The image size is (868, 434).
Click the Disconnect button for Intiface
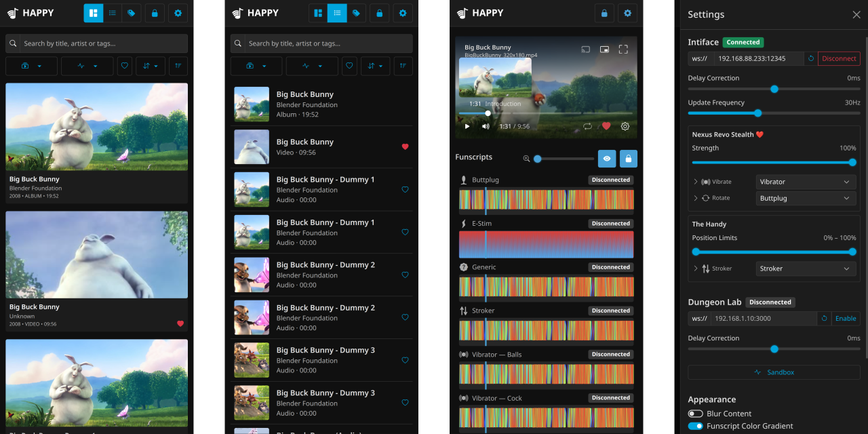(839, 58)
